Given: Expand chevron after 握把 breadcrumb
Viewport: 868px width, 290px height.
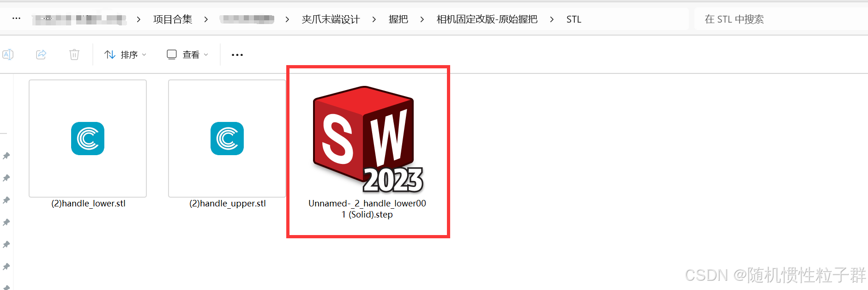Looking at the screenshot, I should tap(422, 19).
